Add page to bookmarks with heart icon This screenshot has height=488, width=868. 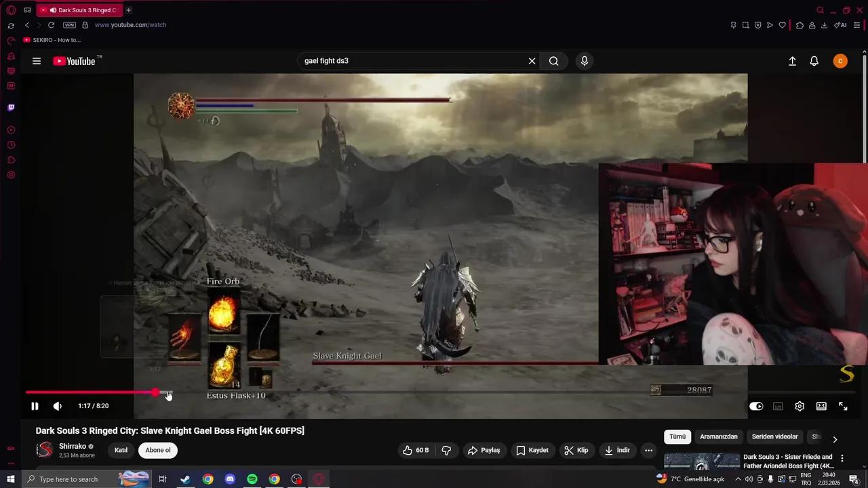[782, 25]
